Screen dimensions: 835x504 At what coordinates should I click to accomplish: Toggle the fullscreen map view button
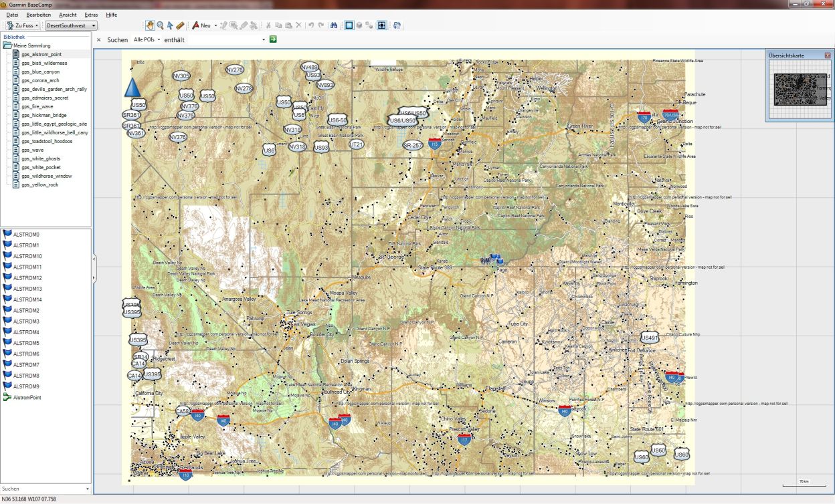coord(381,25)
